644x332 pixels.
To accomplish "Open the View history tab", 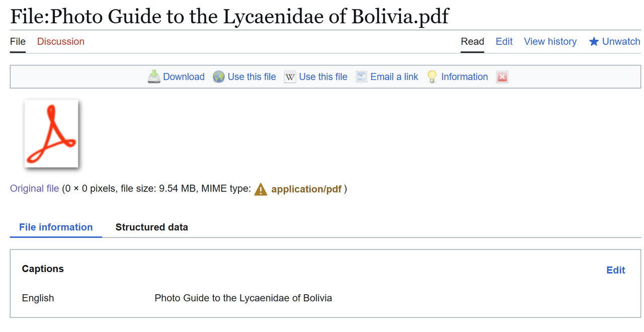I will [x=550, y=42].
